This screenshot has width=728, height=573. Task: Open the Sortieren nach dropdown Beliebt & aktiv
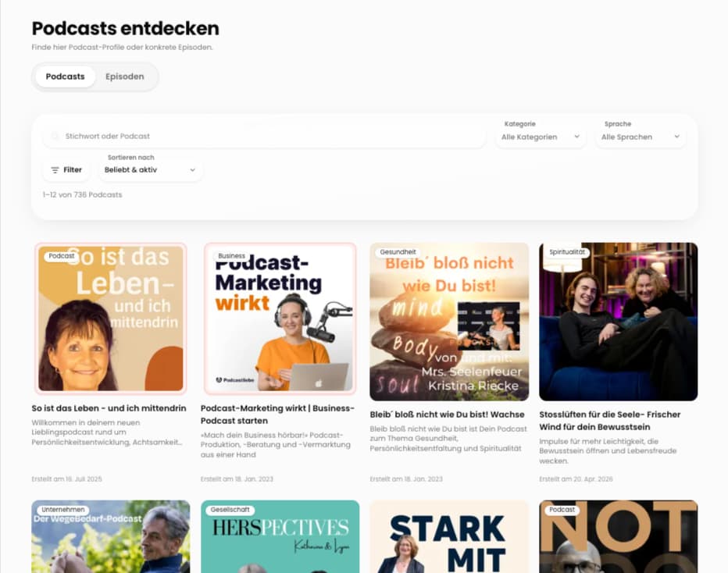point(150,170)
